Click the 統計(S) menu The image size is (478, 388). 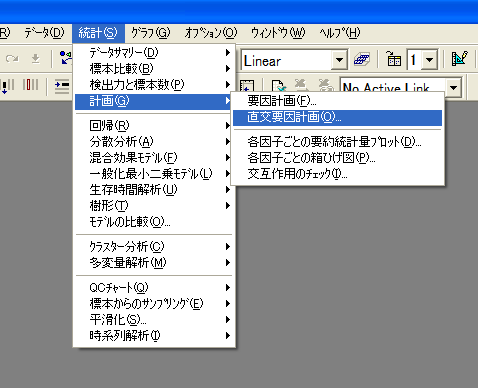98,33
